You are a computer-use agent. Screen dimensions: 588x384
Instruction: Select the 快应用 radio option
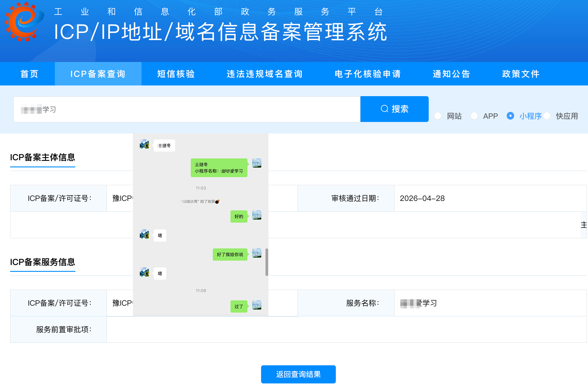coord(547,116)
